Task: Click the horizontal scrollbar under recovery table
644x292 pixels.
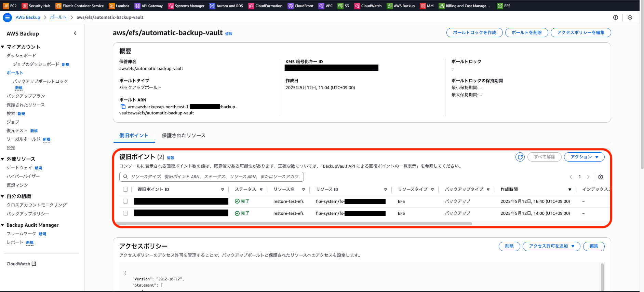Action: pyautogui.click(x=294, y=224)
